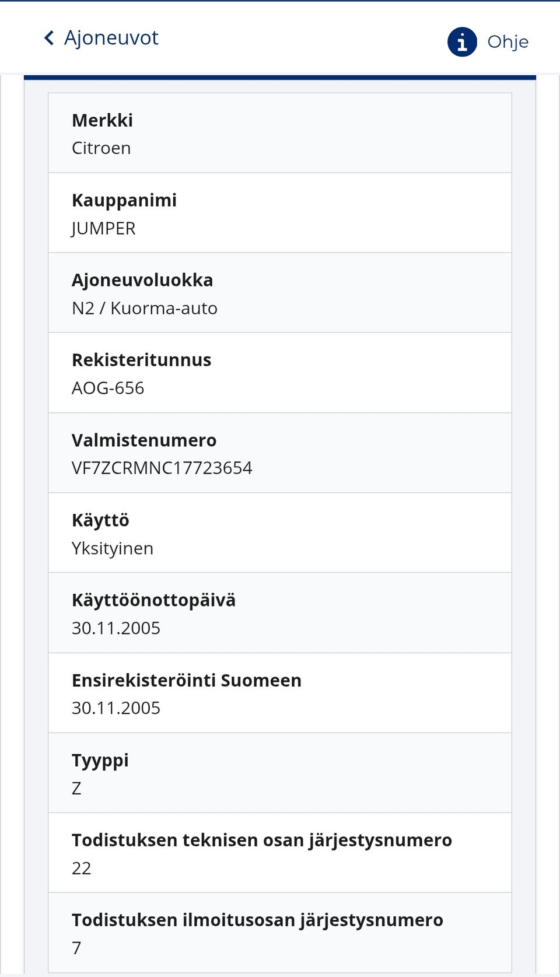
Task: Tap the registration number AOG-656
Action: (108, 388)
